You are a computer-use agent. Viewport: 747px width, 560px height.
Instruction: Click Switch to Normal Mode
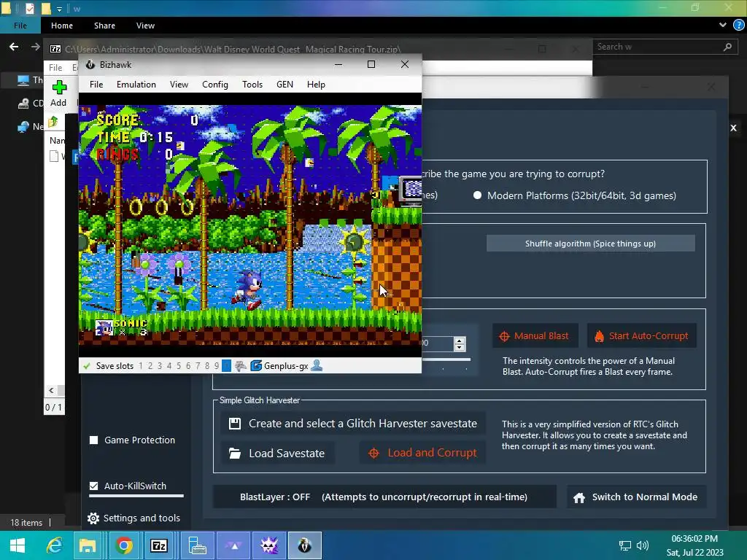pos(636,497)
